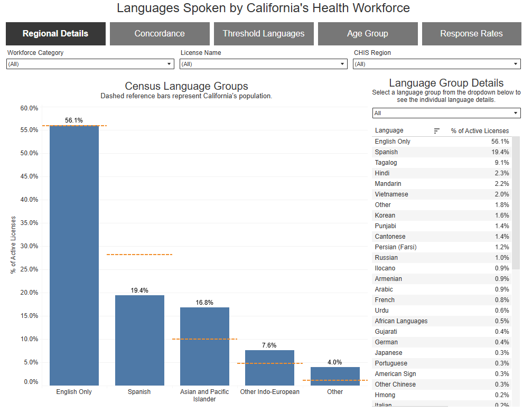Screen dimensions: 532x413
Task: Expand the License Name dropdown
Action: pos(264,64)
